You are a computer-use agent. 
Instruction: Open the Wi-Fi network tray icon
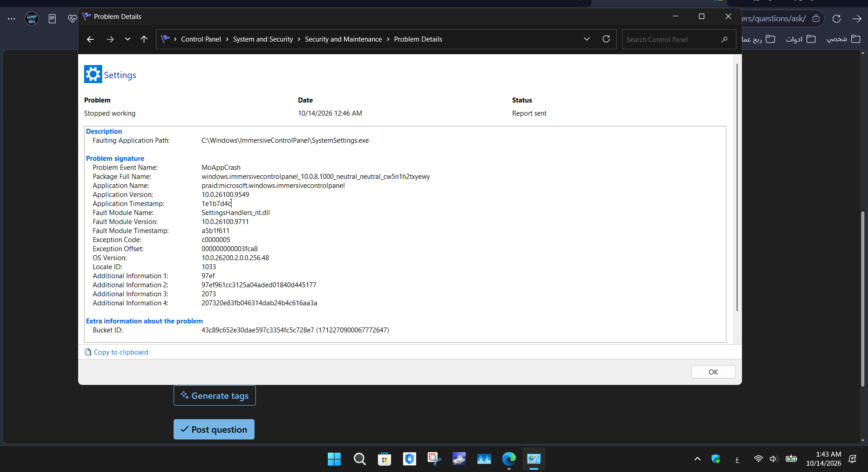click(x=758, y=459)
